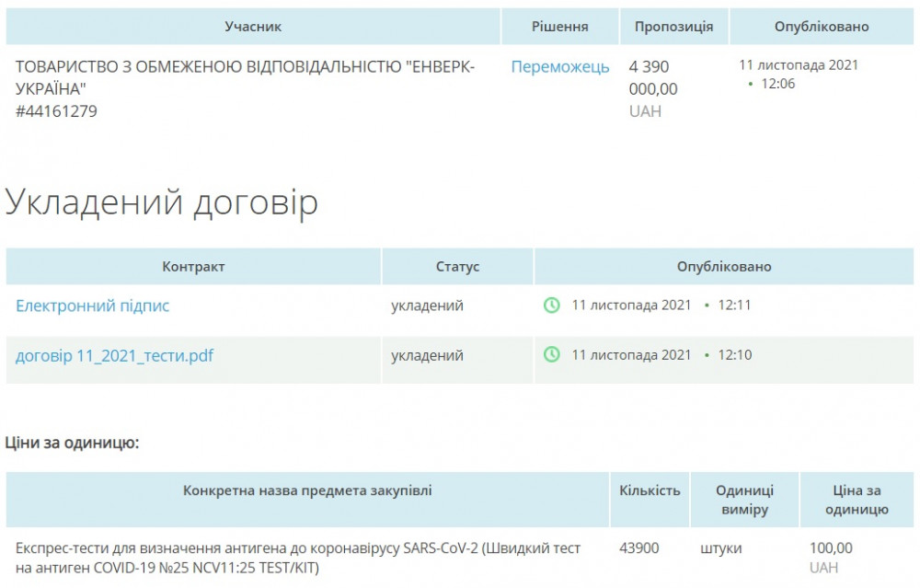The width and height of the screenshot is (920, 588).
Task: Click the Статус column header
Action: click(x=457, y=267)
